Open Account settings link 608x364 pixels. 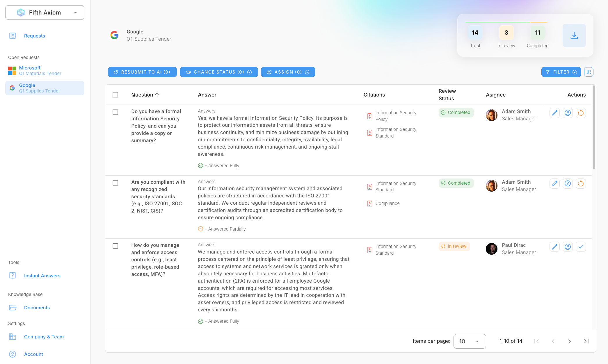[x=33, y=354]
